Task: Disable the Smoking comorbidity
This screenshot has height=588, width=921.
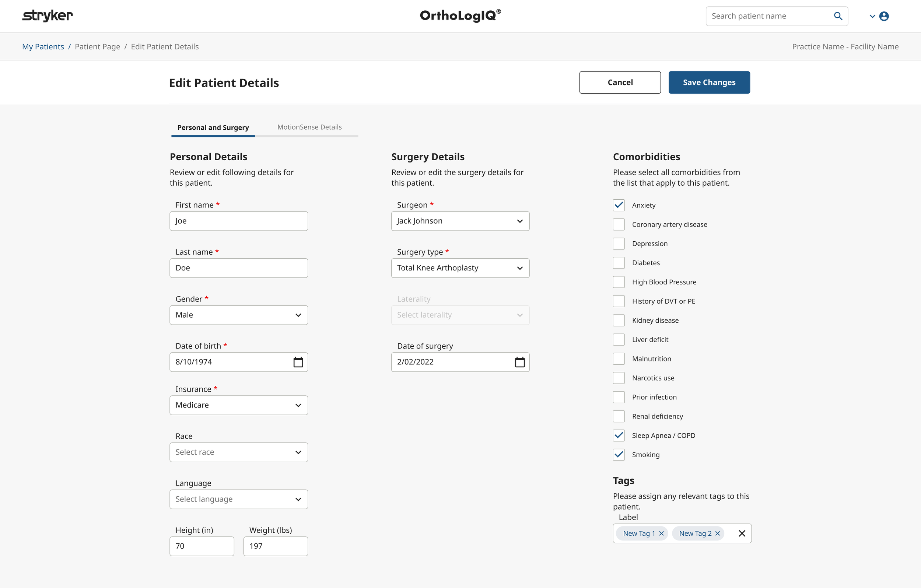Action: pos(619,455)
